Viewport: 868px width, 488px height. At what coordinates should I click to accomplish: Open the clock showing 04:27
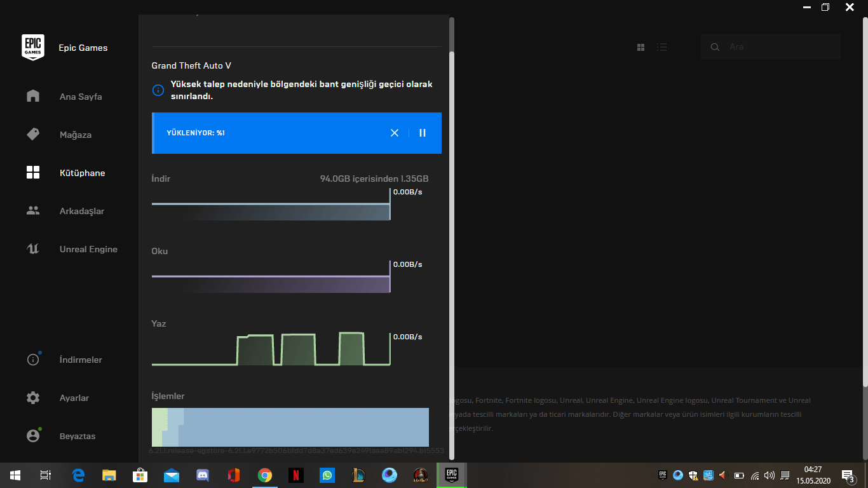[813, 475]
